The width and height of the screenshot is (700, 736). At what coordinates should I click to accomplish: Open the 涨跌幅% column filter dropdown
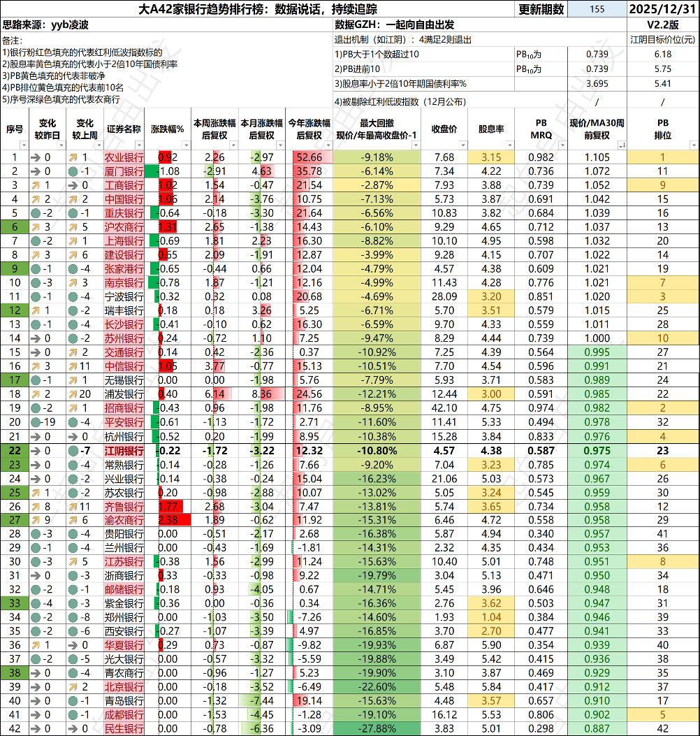[x=186, y=145]
